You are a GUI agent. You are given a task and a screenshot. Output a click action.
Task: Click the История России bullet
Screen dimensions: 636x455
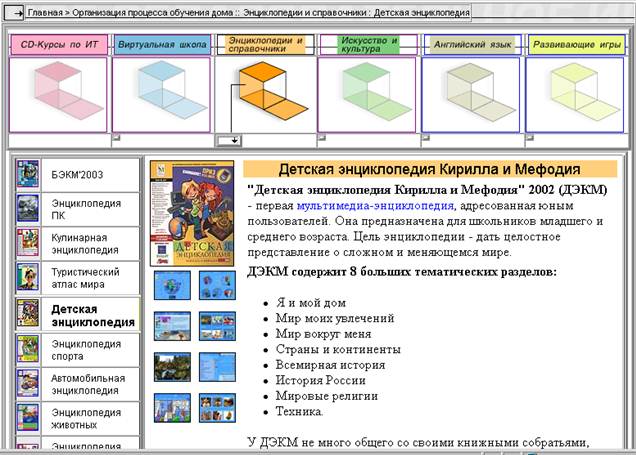(x=321, y=380)
